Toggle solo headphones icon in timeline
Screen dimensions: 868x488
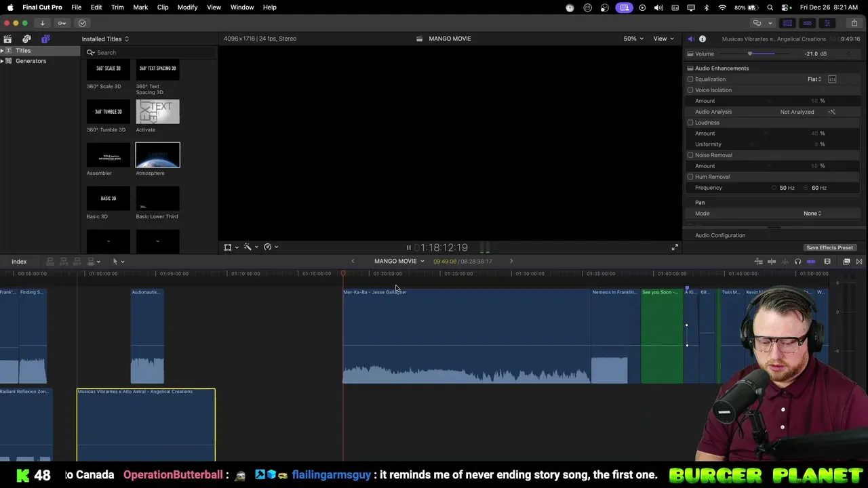pyautogui.click(x=797, y=262)
